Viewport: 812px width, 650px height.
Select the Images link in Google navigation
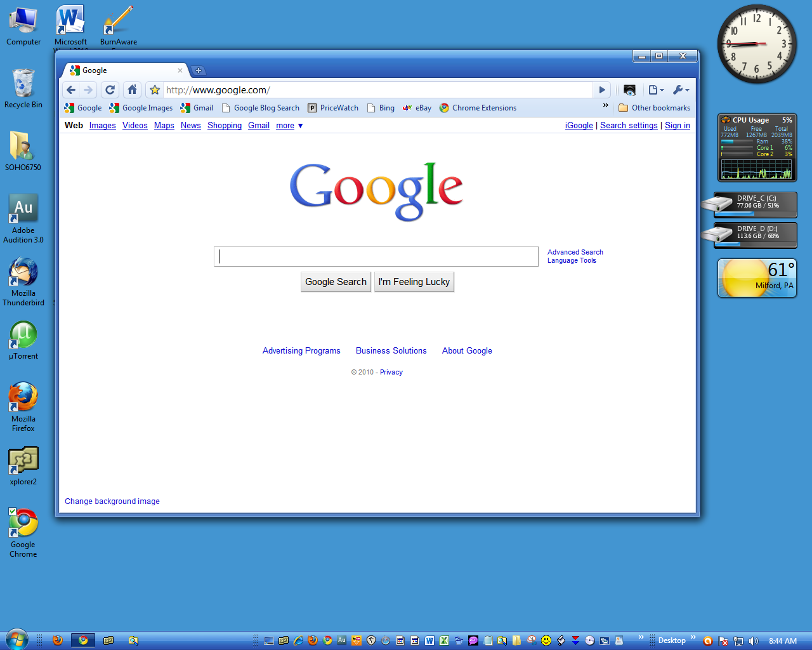[102, 126]
